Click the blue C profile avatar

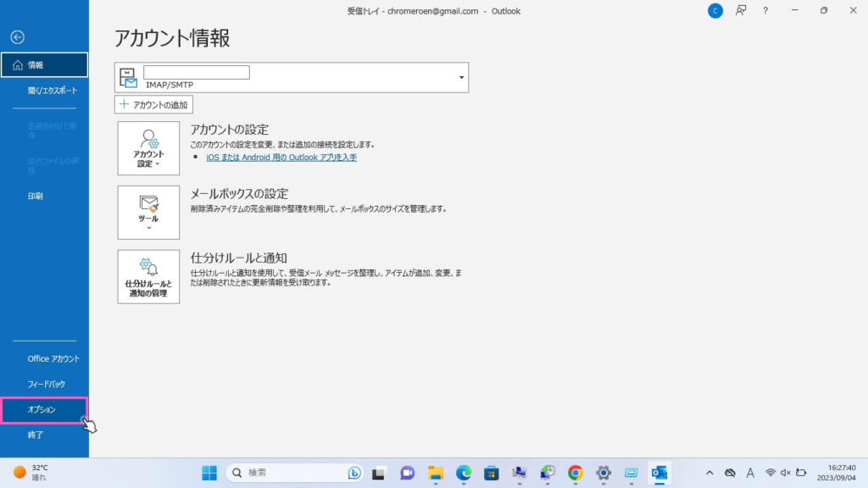(x=715, y=11)
